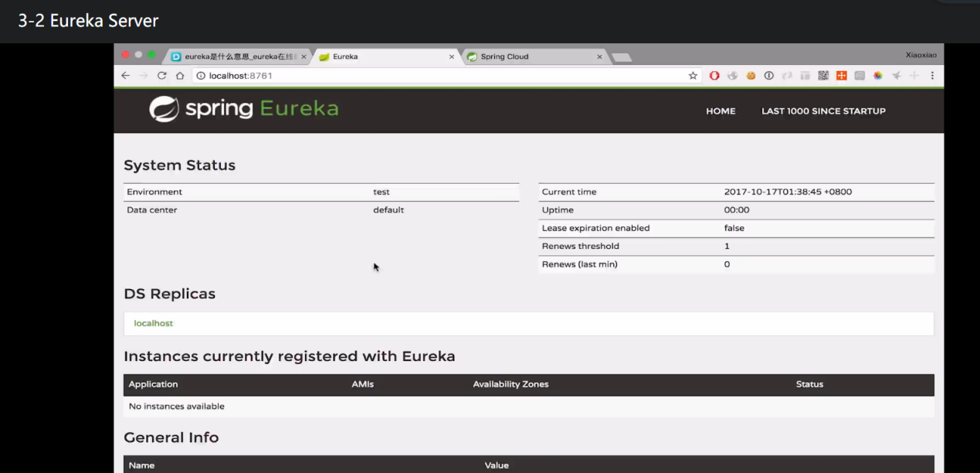Click the AMIs column header

(x=362, y=384)
